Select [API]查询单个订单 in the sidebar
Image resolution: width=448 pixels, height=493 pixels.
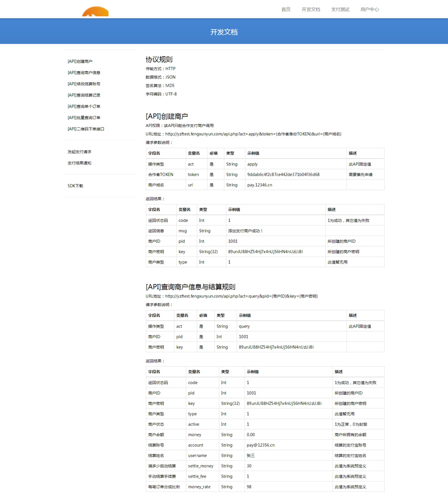point(84,106)
